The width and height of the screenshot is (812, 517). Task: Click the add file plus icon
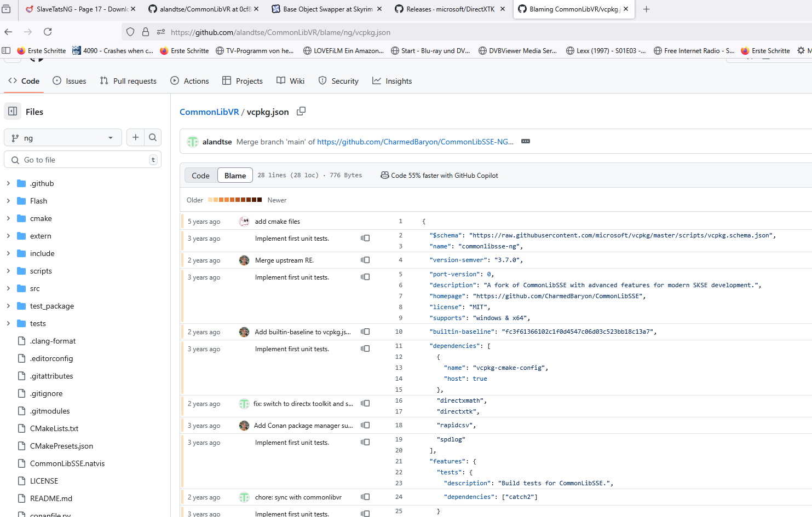[x=136, y=138]
